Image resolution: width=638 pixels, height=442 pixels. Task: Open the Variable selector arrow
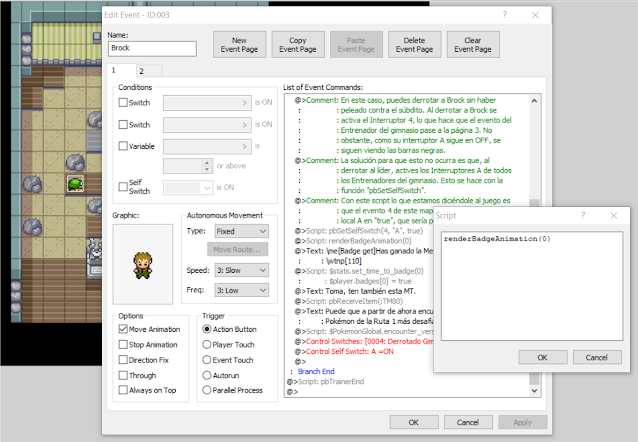coord(245,146)
